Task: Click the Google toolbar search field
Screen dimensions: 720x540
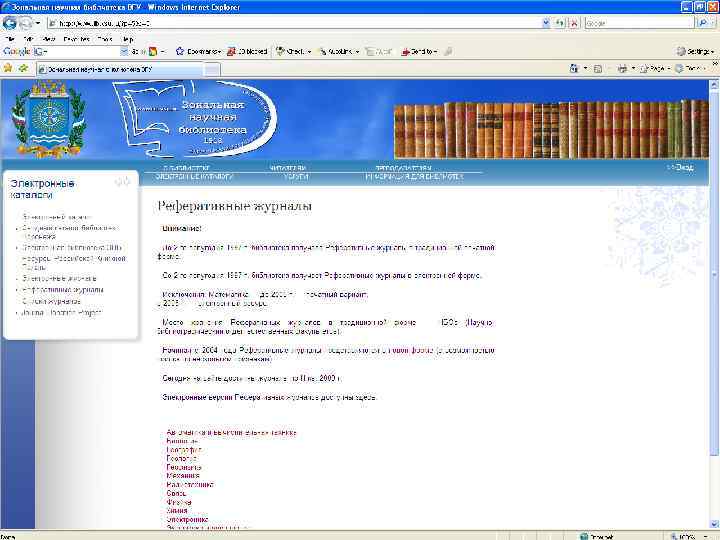Action: [76, 51]
